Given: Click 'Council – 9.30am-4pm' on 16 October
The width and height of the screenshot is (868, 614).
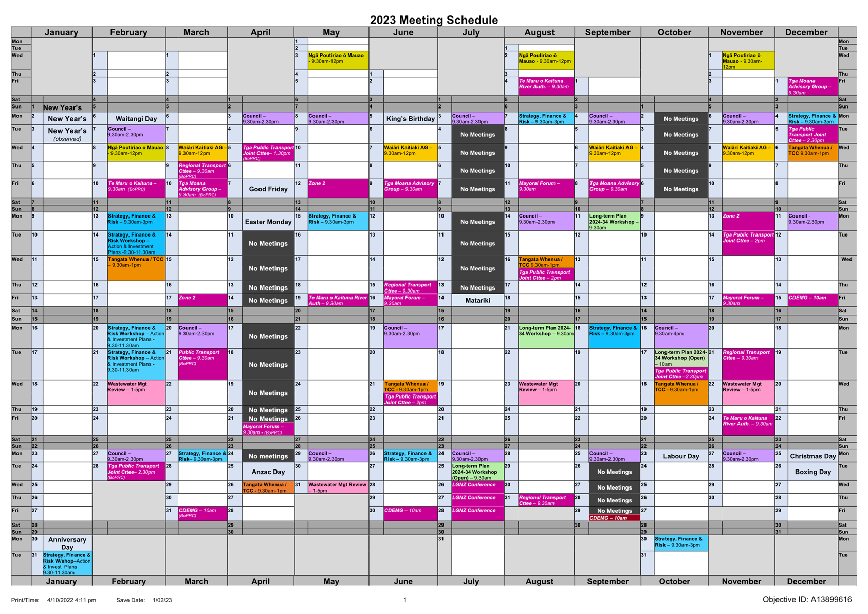Looking at the screenshot, I should [x=681, y=336].
